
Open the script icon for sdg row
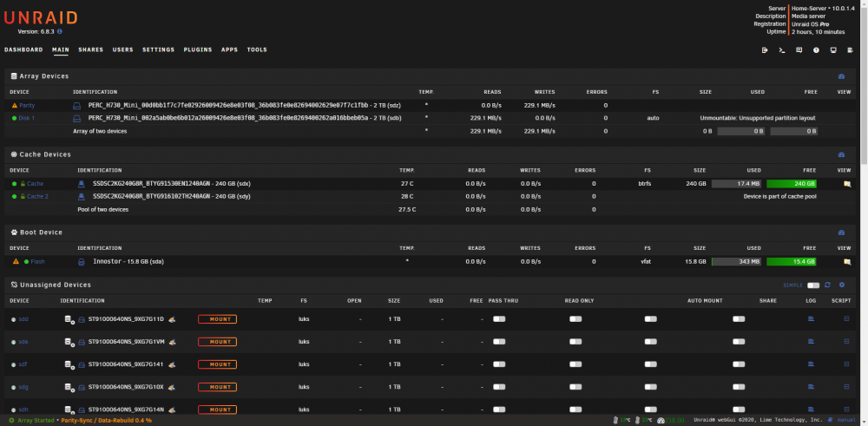click(846, 387)
